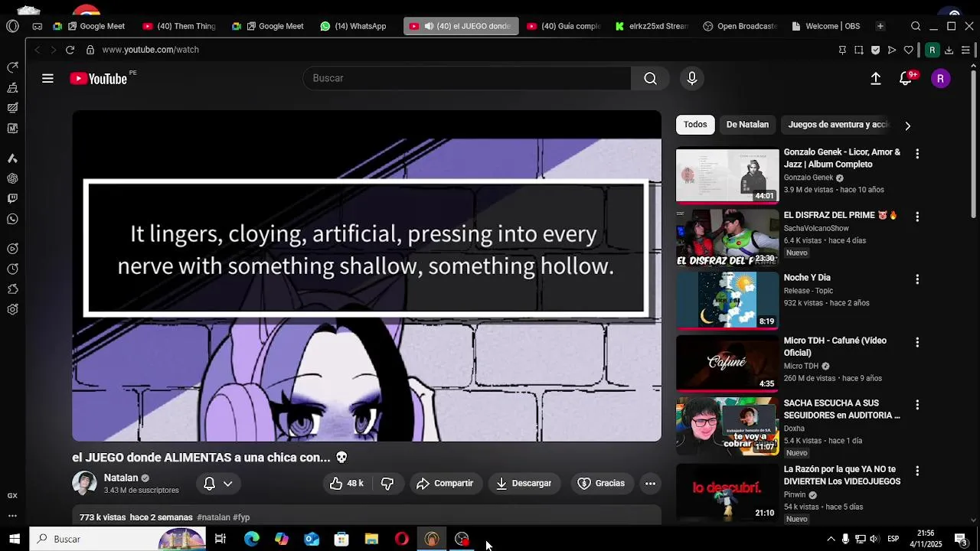The image size is (980, 551).
Task: Open browser downloads icon
Action: (949, 50)
